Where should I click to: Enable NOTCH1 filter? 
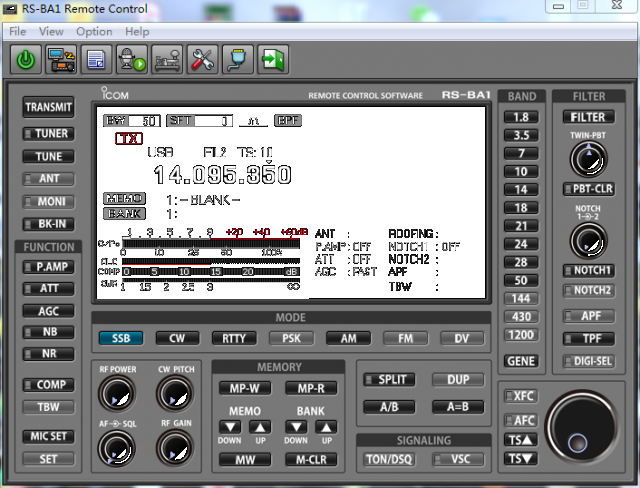[589, 270]
